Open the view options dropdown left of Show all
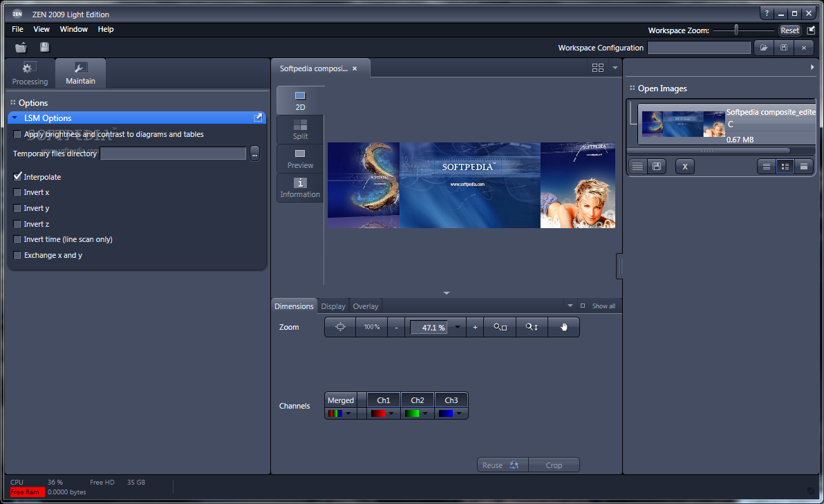The width and height of the screenshot is (824, 504). (x=570, y=306)
